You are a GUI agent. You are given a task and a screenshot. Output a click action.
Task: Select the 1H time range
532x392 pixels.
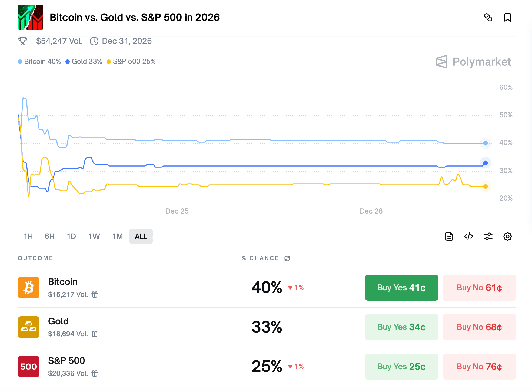coord(28,236)
